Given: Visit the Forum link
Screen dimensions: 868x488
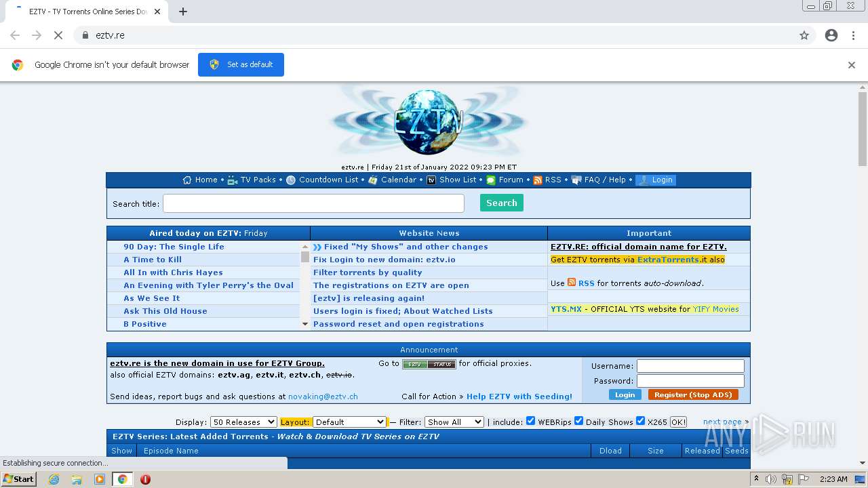Looking at the screenshot, I should [x=511, y=180].
